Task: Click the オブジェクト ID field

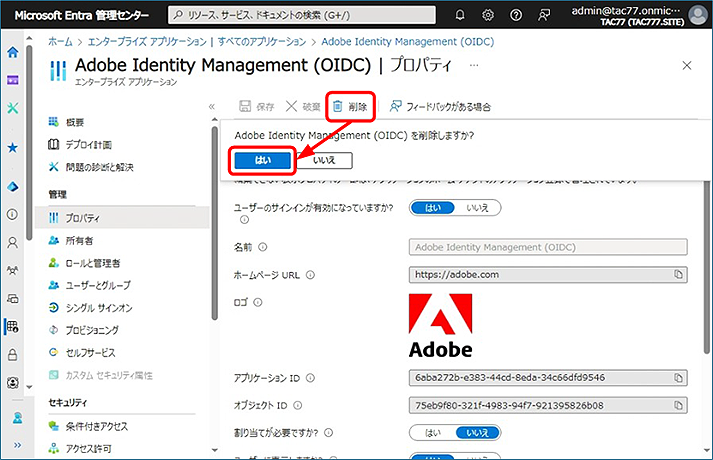Action: pyautogui.click(x=548, y=405)
